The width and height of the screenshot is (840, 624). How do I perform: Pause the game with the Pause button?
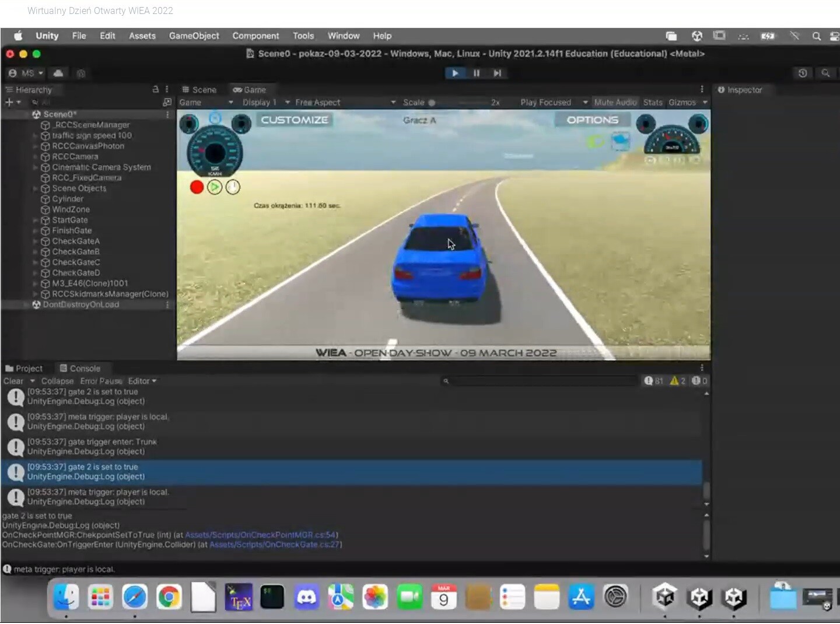476,73
